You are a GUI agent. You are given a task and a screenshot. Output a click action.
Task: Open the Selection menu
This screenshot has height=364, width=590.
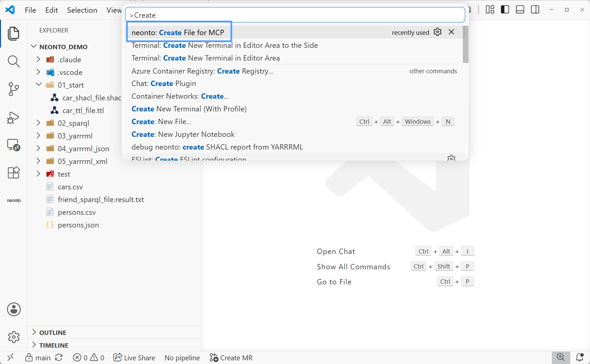[x=82, y=10]
